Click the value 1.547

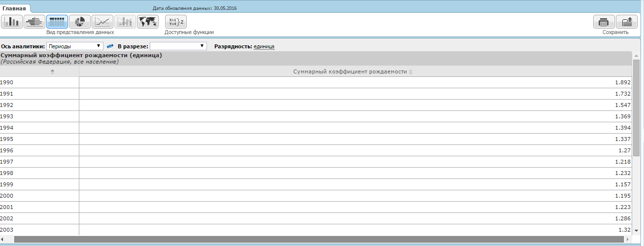(623, 105)
